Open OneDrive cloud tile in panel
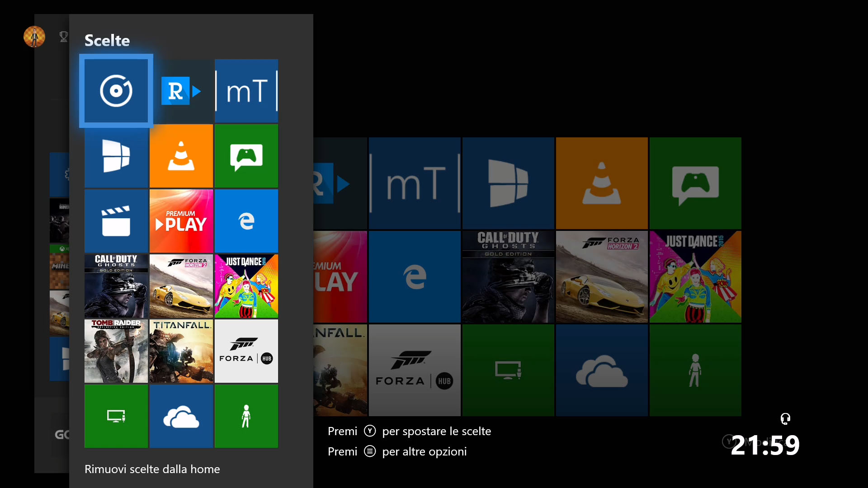 click(x=181, y=416)
